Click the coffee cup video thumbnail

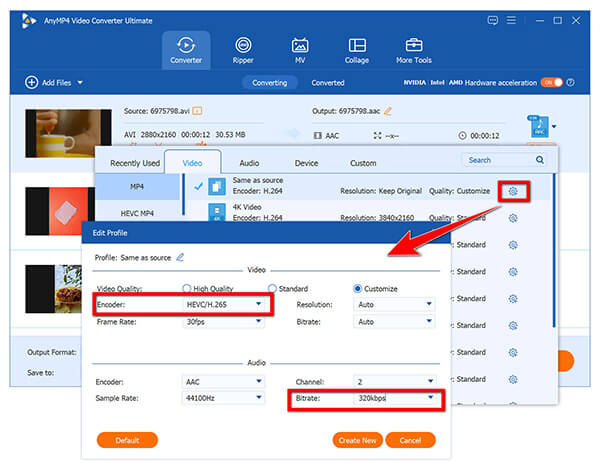click(x=68, y=133)
